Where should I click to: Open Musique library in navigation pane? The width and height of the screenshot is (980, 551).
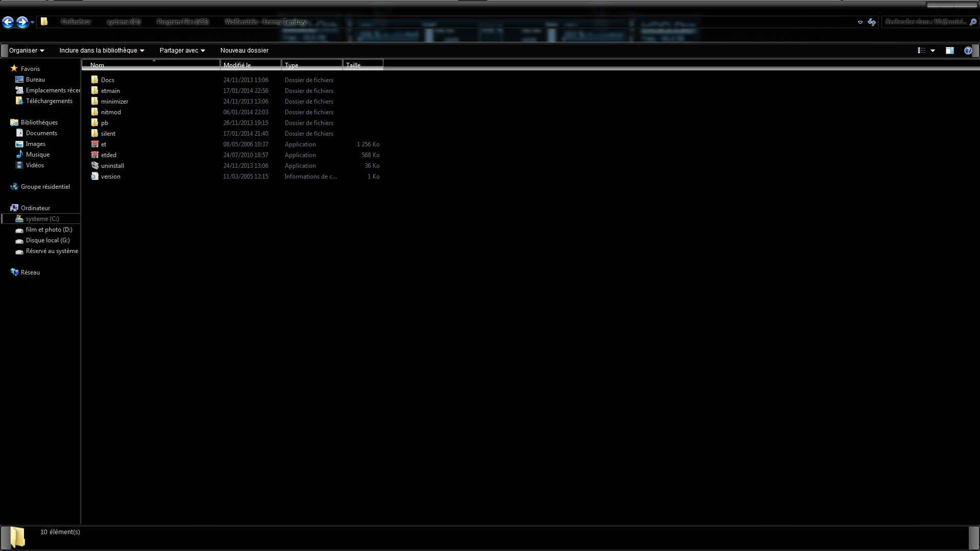pos(38,155)
